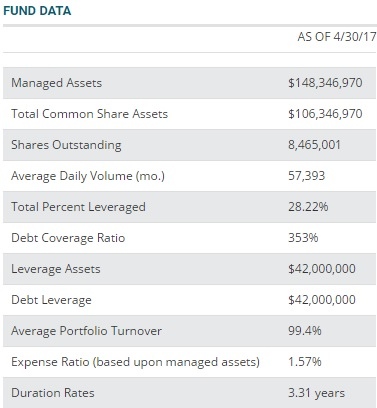Select the 8,465,001 shares value
The image size is (377, 408).
point(314,145)
